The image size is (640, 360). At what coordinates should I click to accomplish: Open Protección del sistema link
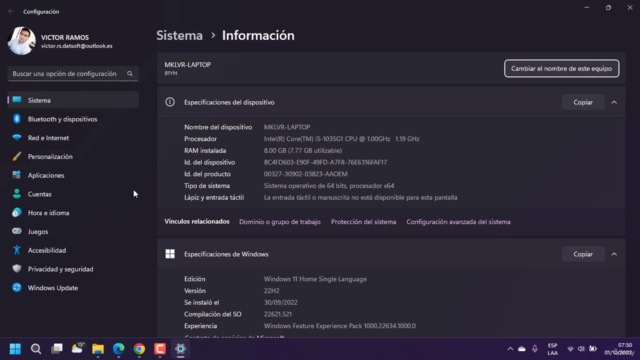[x=363, y=222]
